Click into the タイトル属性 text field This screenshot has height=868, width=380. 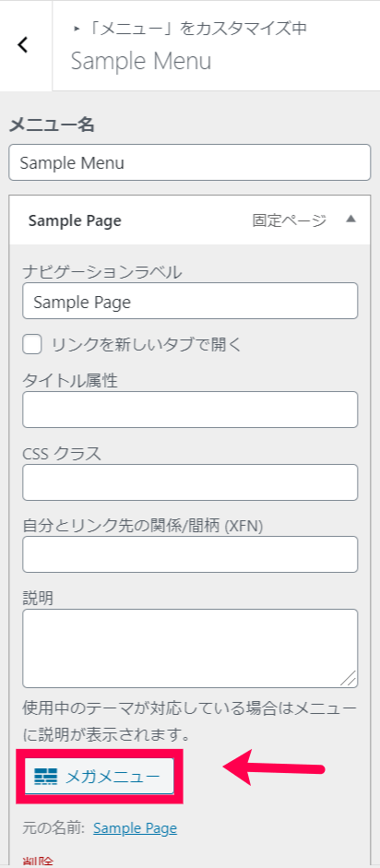click(x=190, y=410)
